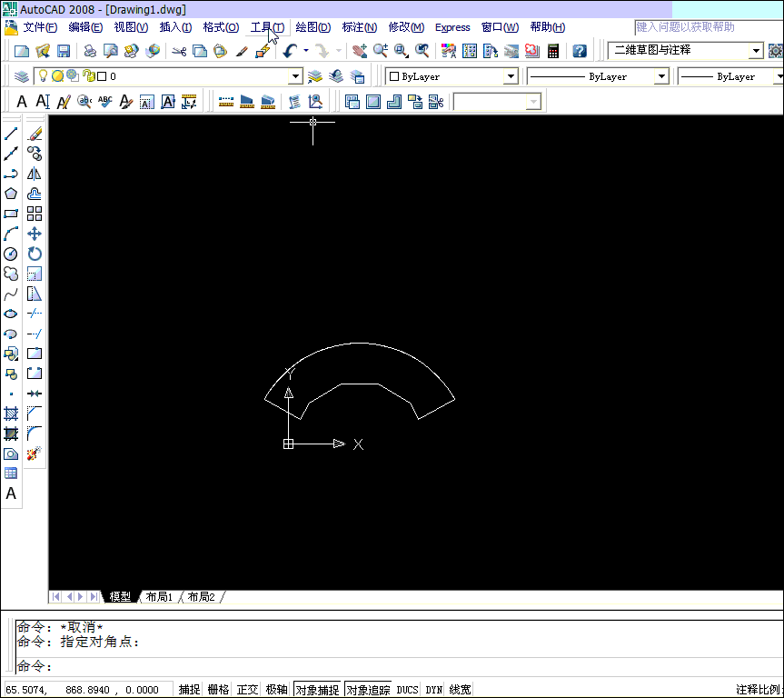Open the Layer Properties Manager icon

click(22, 76)
